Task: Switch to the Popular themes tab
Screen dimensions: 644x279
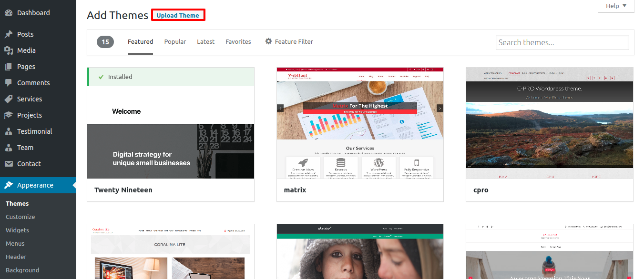Action: coord(175,42)
